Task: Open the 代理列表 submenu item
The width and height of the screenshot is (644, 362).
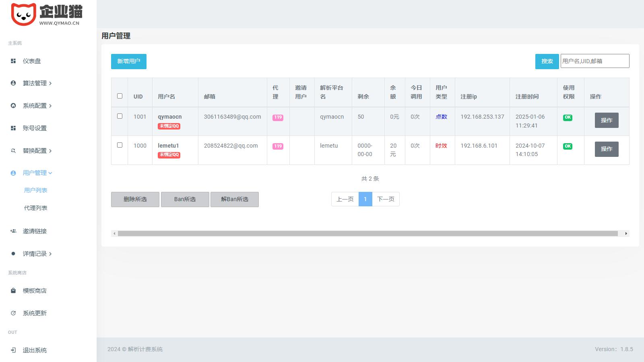Action: coord(36,208)
